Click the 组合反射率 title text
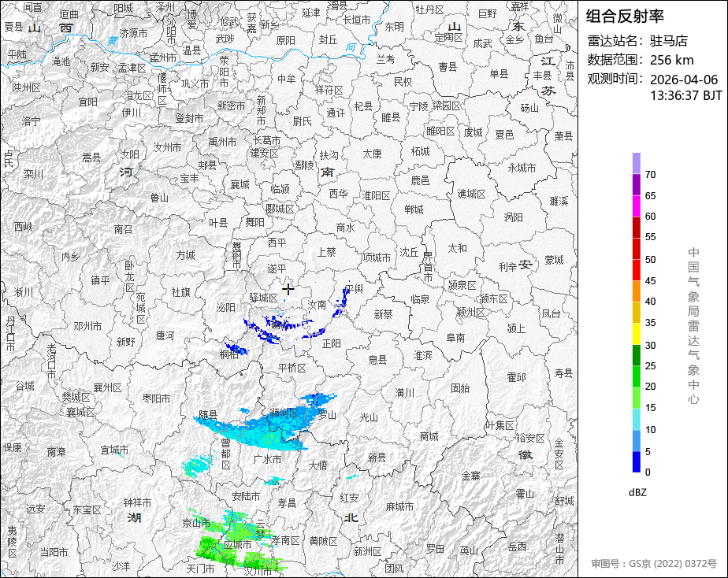The width and height of the screenshot is (728, 578). point(625,17)
